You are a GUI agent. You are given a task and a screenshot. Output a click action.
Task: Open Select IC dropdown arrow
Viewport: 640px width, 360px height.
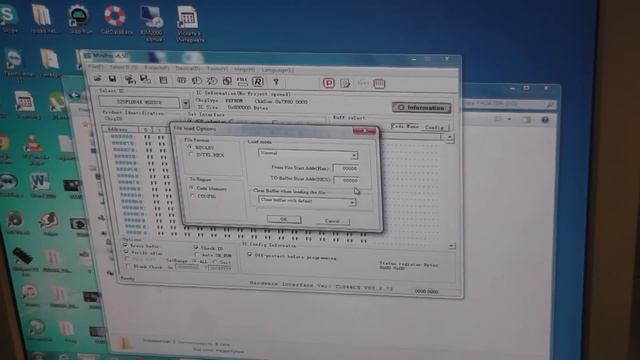tap(186, 104)
